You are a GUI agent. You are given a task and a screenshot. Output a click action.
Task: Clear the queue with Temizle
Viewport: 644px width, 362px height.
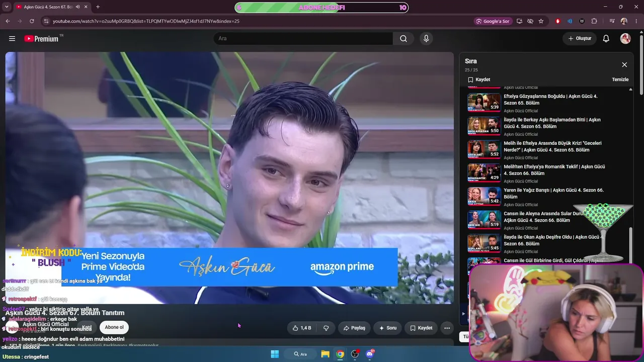[x=620, y=79]
